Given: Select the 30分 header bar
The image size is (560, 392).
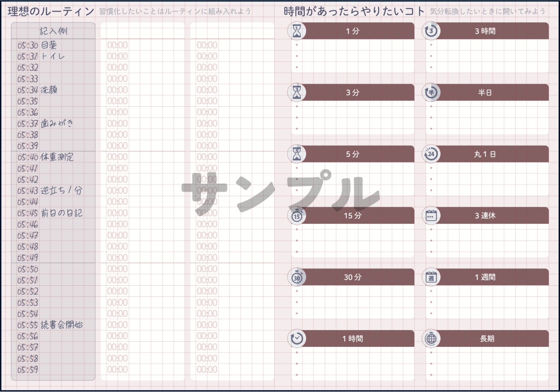Looking at the screenshot, I should (353, 277).
